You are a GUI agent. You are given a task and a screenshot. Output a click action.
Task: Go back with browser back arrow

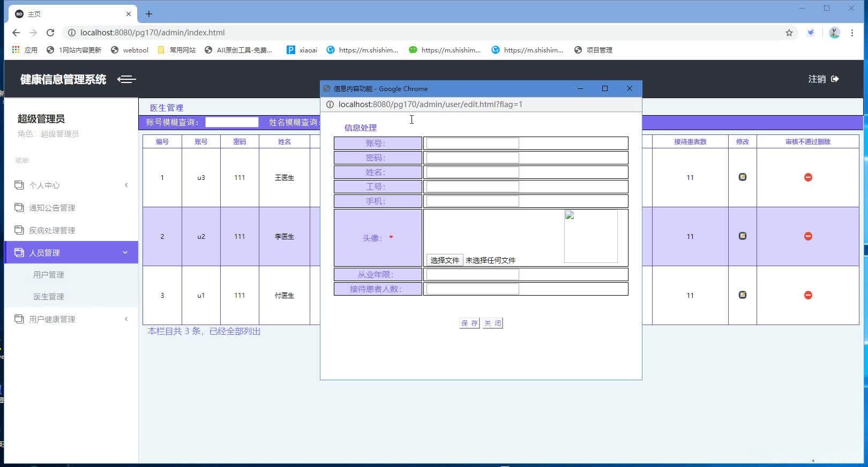point(16,33)
